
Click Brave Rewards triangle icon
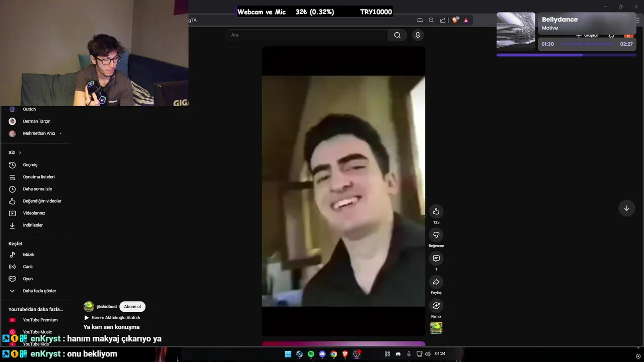466,20
